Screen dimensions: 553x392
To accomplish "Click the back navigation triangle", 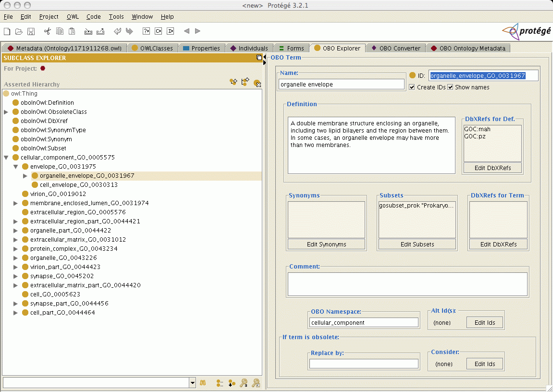I will click(x=186, y=31).
